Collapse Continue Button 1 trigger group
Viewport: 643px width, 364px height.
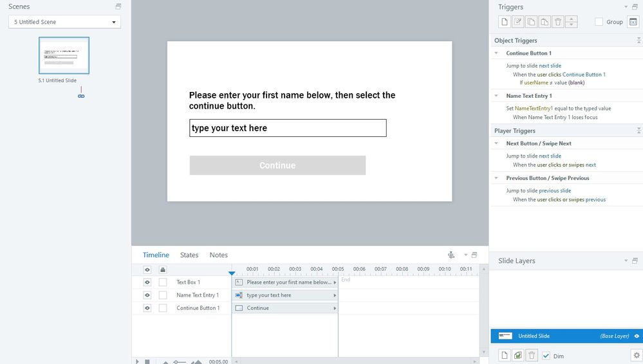point(496,53)
